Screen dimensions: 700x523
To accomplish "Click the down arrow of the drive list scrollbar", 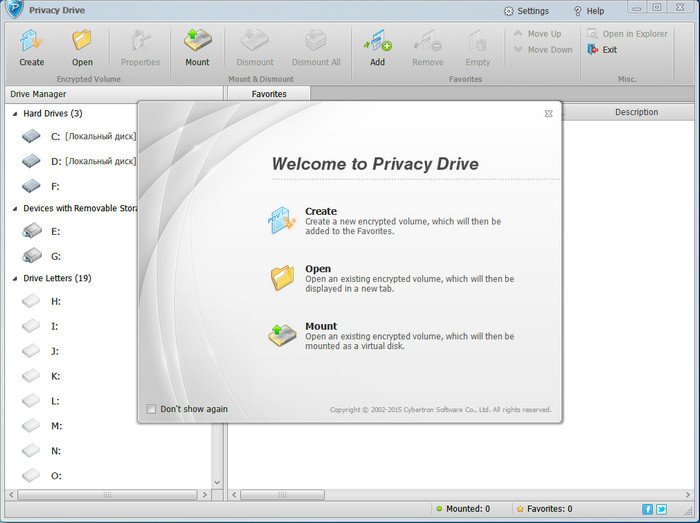I will pos(217,482).
